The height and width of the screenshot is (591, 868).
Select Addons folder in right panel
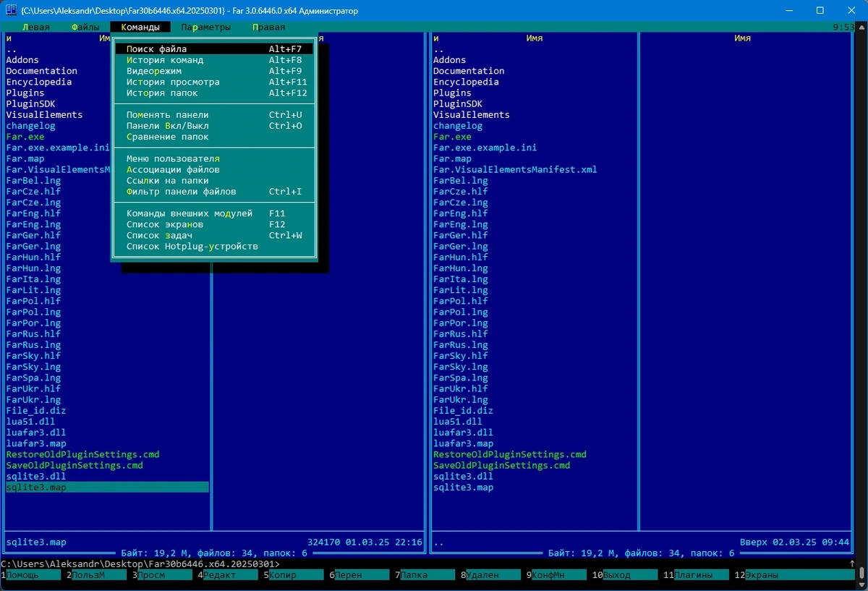tap(449, 60)
